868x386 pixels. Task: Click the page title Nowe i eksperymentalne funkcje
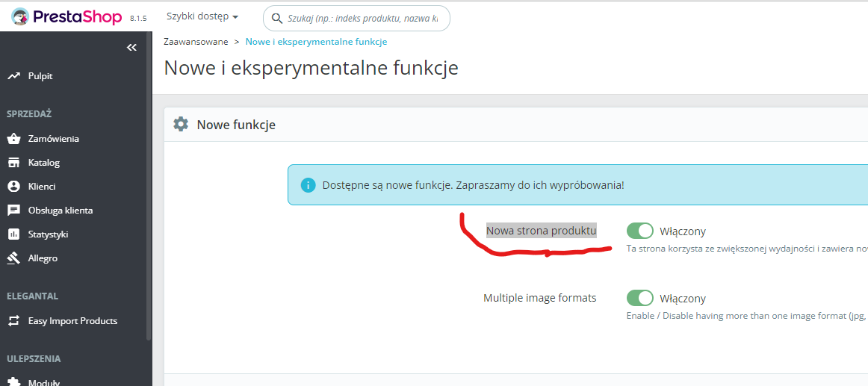point(311,68)
